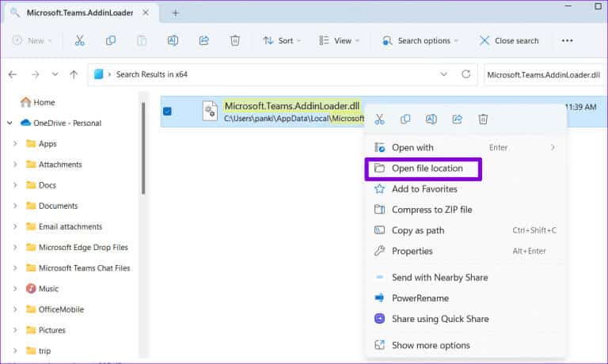Select PowerRename
The height and width of the screenshot is (364, 608).
(464, 298)
